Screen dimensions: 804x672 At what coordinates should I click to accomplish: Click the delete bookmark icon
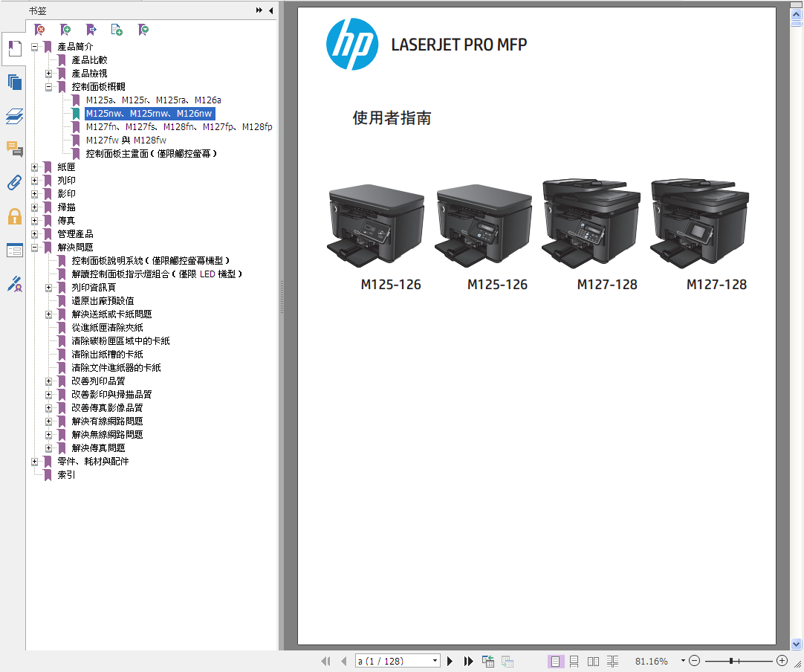[39, 30]
